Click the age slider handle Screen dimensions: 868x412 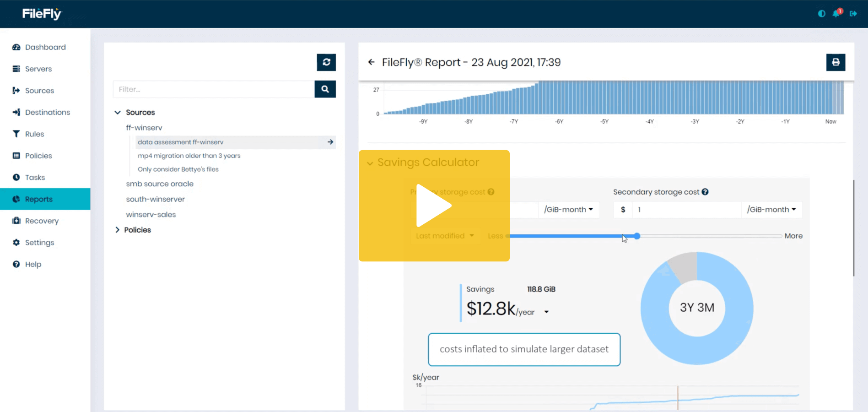637,236
